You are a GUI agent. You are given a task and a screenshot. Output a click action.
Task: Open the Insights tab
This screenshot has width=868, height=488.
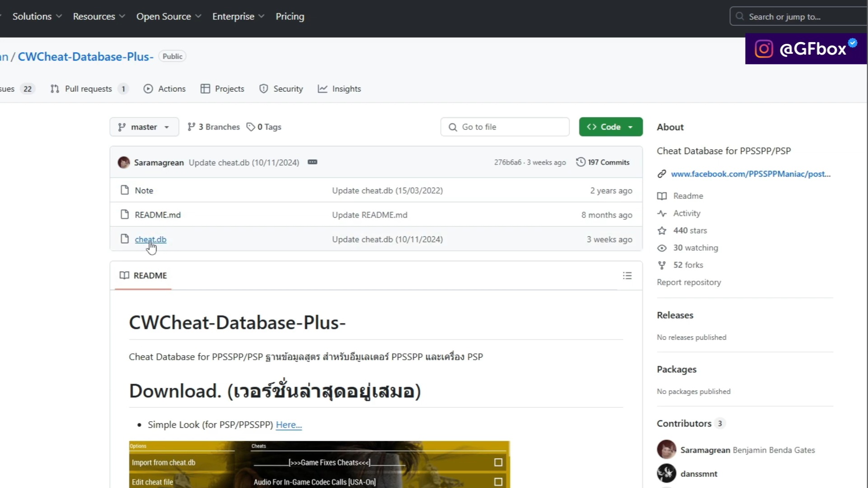[x=340, y=89]
